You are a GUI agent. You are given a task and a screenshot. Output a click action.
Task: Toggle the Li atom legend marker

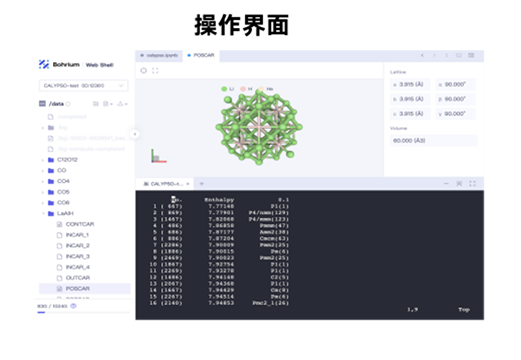tap(224, 89)
